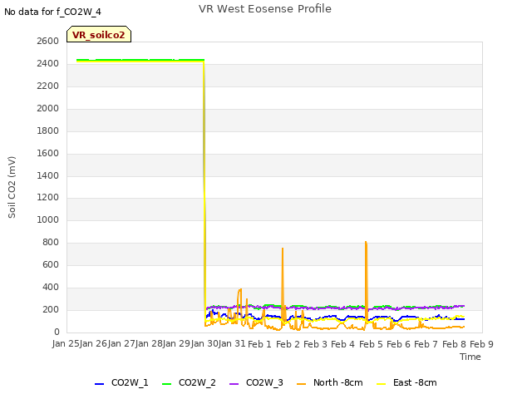
Task: Click the CO2W_2 legend label
Action: (x=197, y=382)
